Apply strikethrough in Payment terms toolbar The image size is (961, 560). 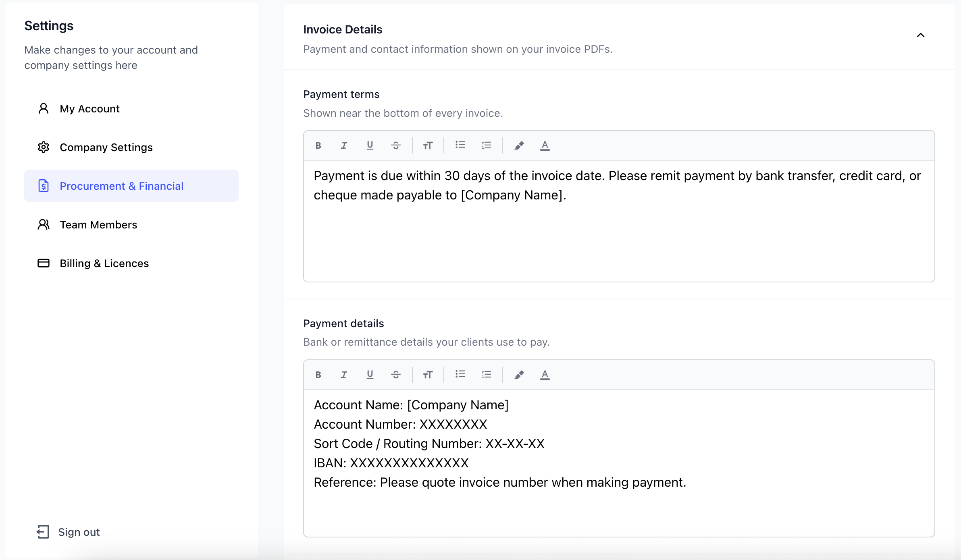pyautogui.click(x=395, y=145)
